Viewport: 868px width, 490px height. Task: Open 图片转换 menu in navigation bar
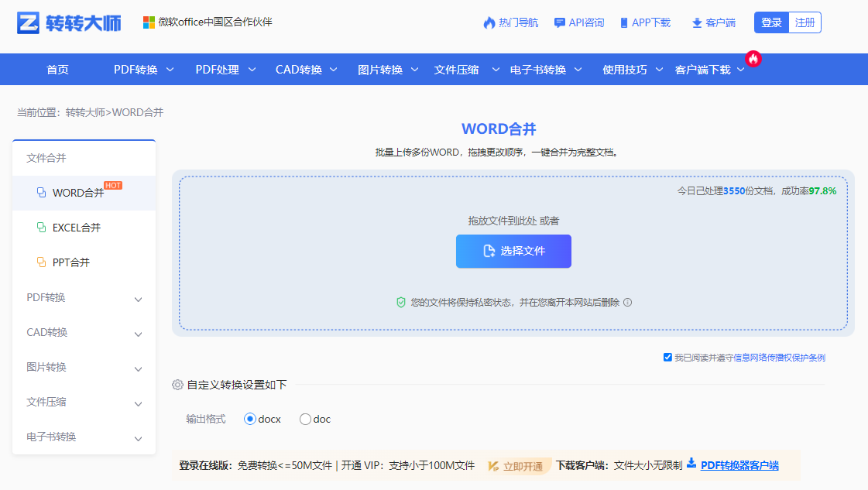(380, 70)
